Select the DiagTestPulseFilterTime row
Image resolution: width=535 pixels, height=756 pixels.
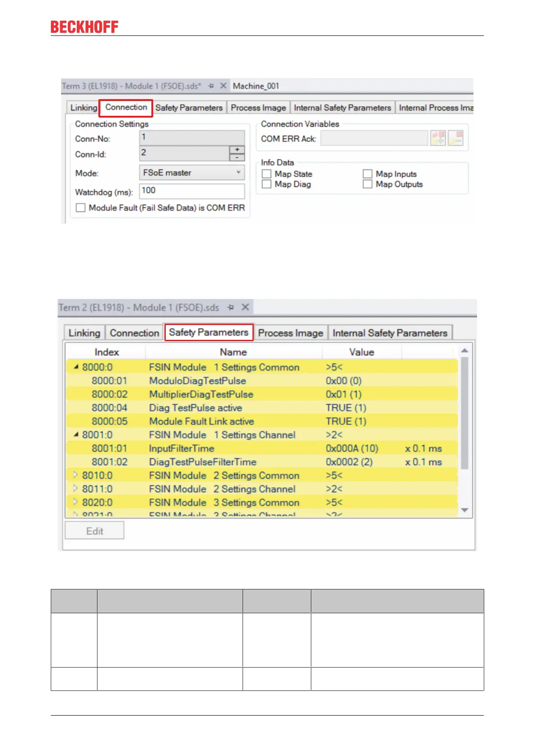pyautogui.click(x=262, y=462)
